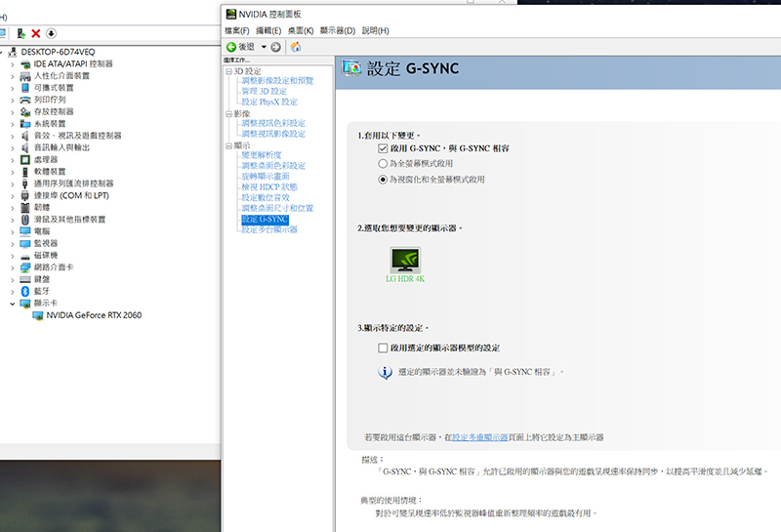781x532 pixels.
Task: Select NVIDIA GeForce RTX 2060 device label
Action: coord(94,315)
